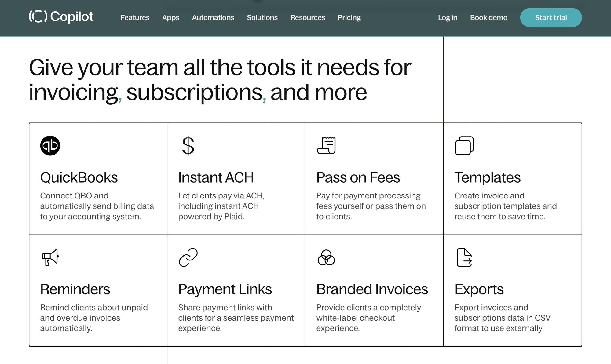Click the Templates stacked squares icon
The width and height of the screenshot is (611, 364).
464,146
